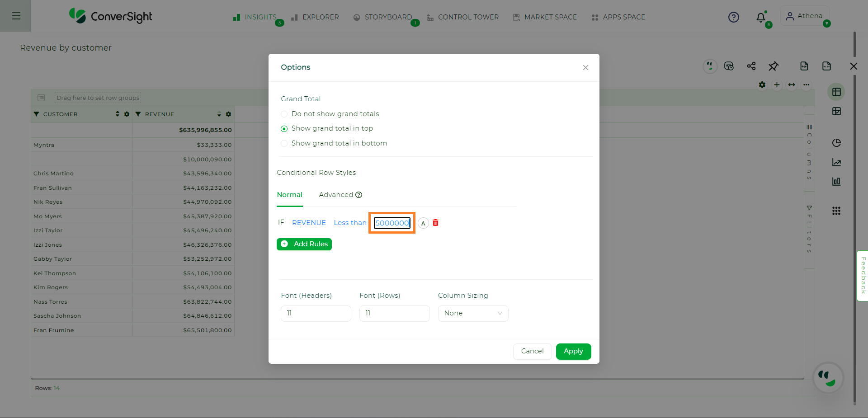Open the hamburger menu

click(x=16, y=16)
